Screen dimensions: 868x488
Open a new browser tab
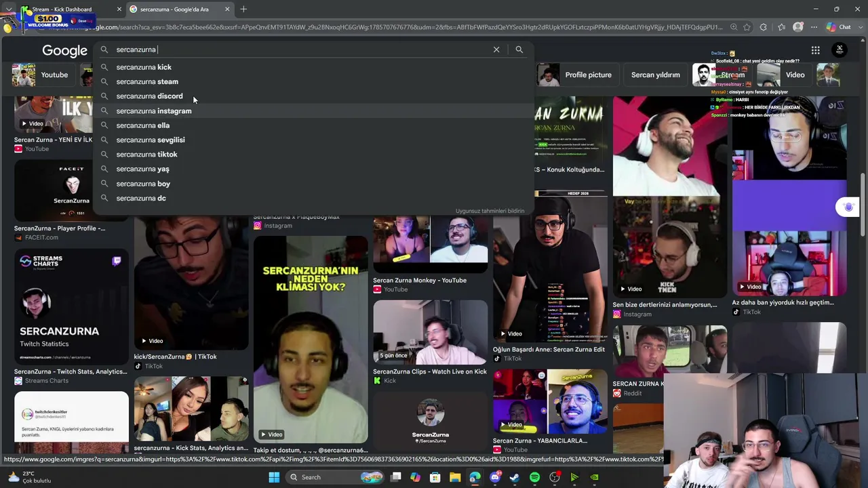pyautogui.click(x=243, y=9)
